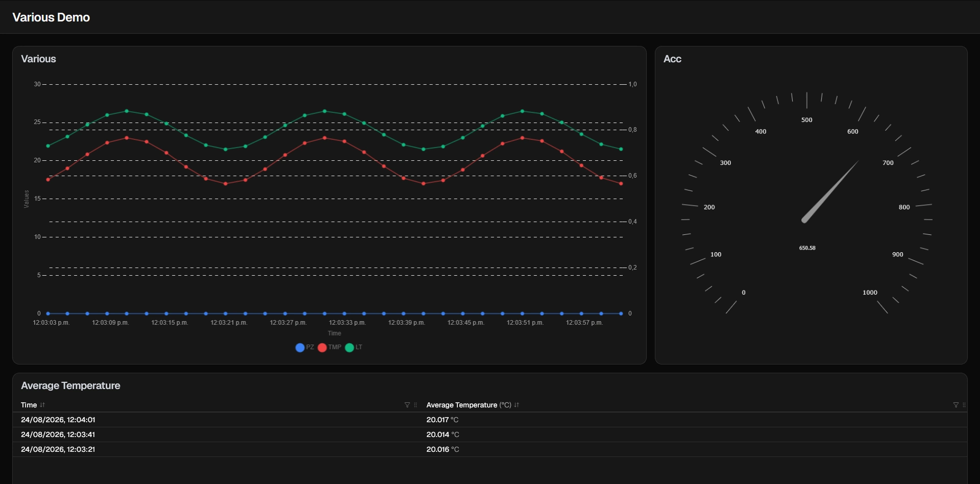Click the Average Temperature table title
This screenshot has width=980, height=484.
70,385
